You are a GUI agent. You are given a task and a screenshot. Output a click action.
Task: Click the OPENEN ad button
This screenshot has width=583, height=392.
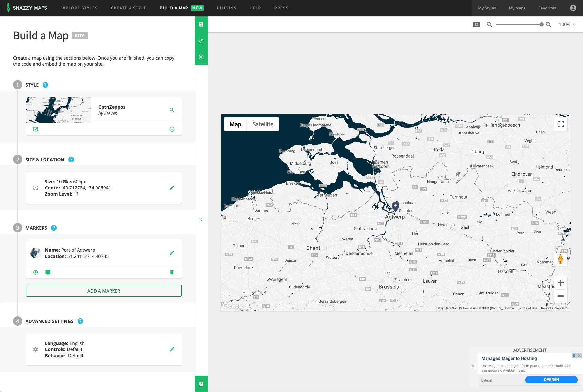point(552,380)
